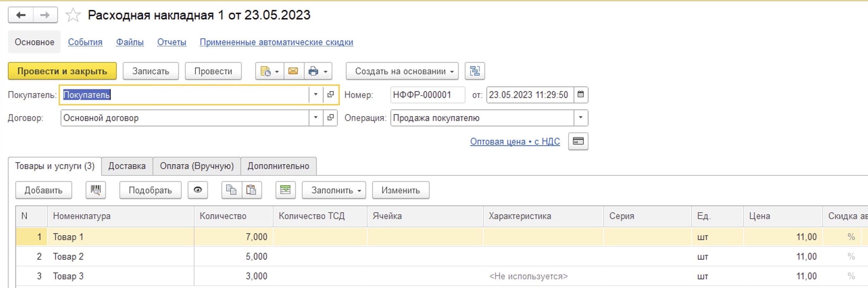This screenshot has height=288, width=868.
Task: Click the Записать button
Action: click(151, 71)
